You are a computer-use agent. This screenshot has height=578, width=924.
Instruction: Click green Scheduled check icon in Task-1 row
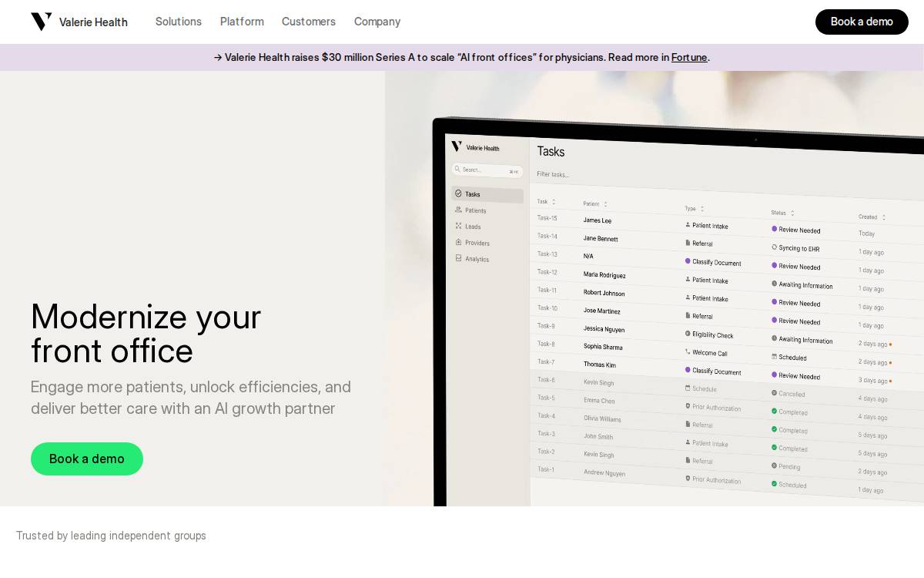point(775,484)
